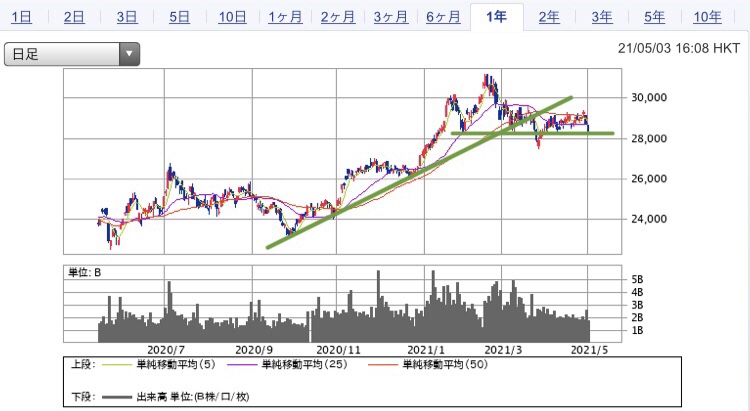750x411 pixels.
Task: Click the 21/05/03 16:08 HKT timestamp
Action: pyautogui.click(x=679, y=48)
